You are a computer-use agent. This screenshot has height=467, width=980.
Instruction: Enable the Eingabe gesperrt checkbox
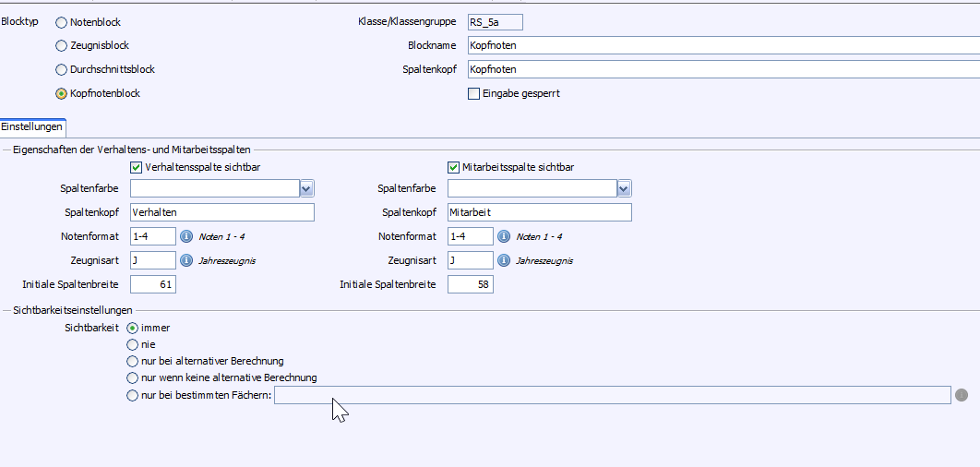[x=474, y=93]
